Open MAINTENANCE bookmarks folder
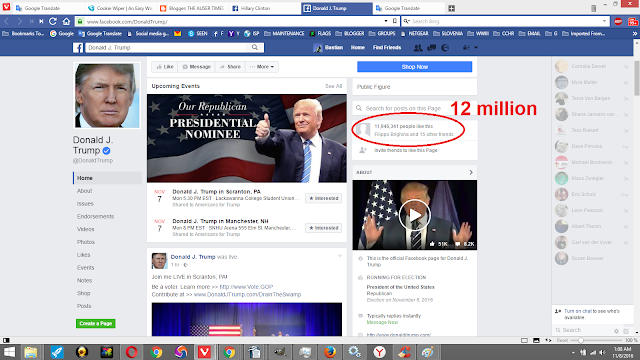Image resolution: width=640 pixels, height=360 pixels. point(284,33)
